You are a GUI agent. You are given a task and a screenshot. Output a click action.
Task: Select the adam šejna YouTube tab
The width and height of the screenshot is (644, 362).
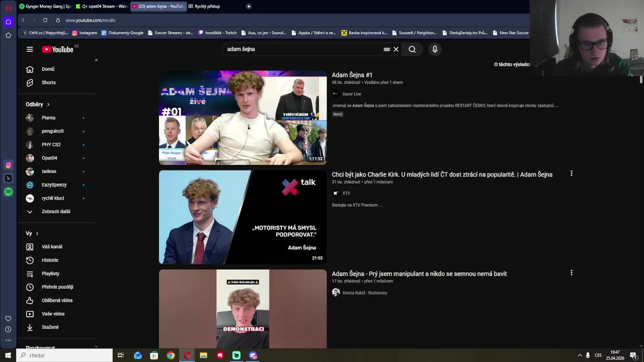pos(158,7)
